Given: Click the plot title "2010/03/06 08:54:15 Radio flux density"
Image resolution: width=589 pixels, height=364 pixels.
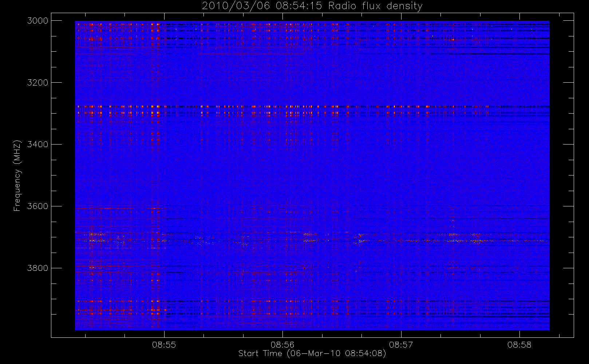Looking at the screenshot, I should click(x=312, y=6).
